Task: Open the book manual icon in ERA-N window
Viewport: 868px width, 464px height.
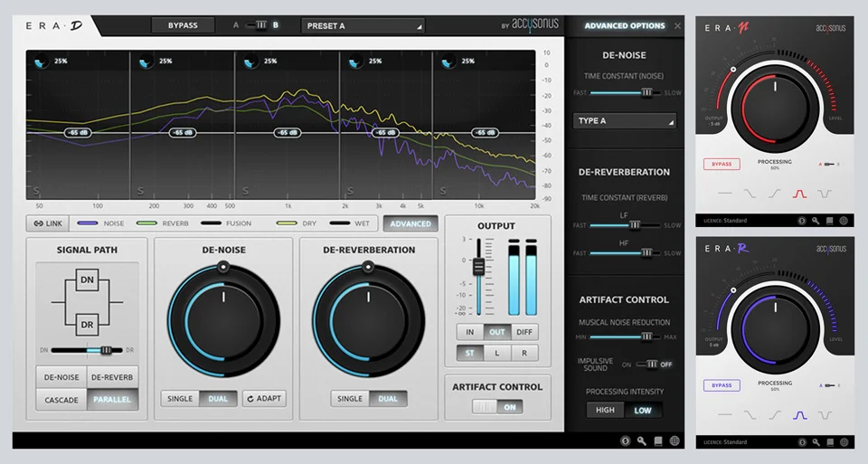Action: 829,221
